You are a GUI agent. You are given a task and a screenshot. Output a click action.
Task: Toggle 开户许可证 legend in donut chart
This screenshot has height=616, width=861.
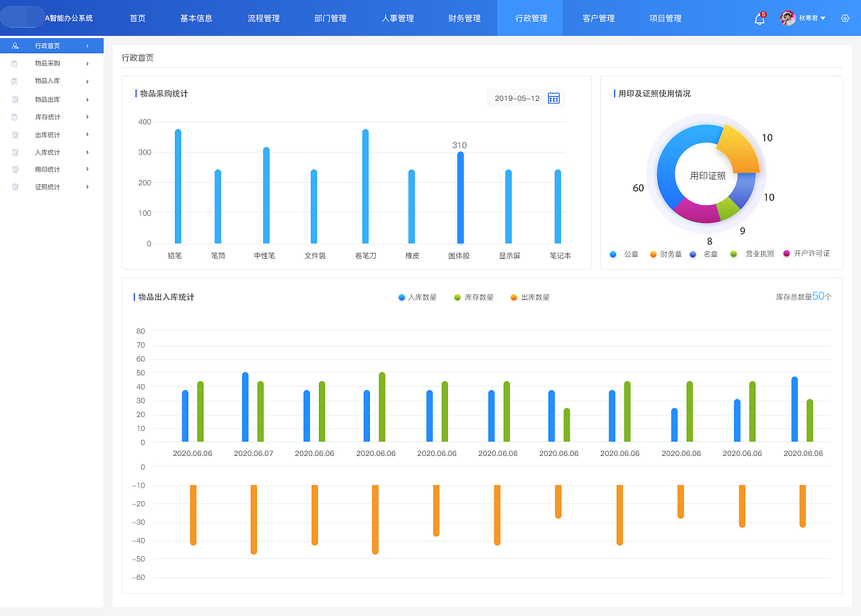click(807, 254)
